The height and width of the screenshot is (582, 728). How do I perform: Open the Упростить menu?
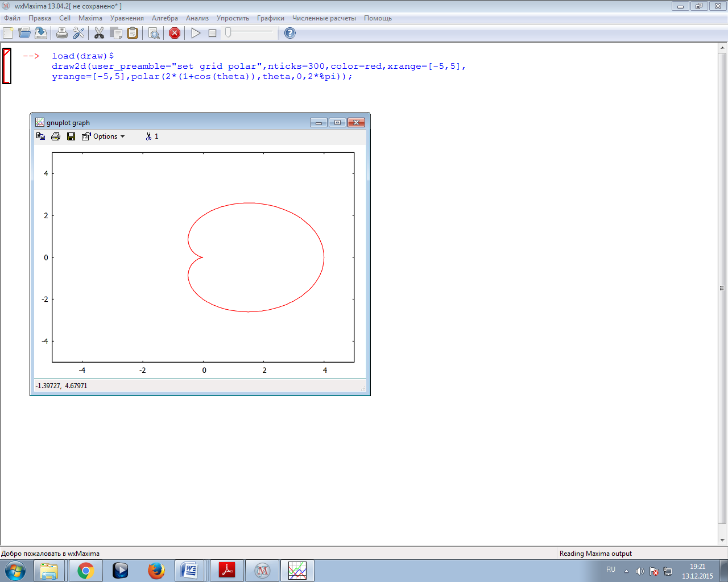click(x=233, y=18)
